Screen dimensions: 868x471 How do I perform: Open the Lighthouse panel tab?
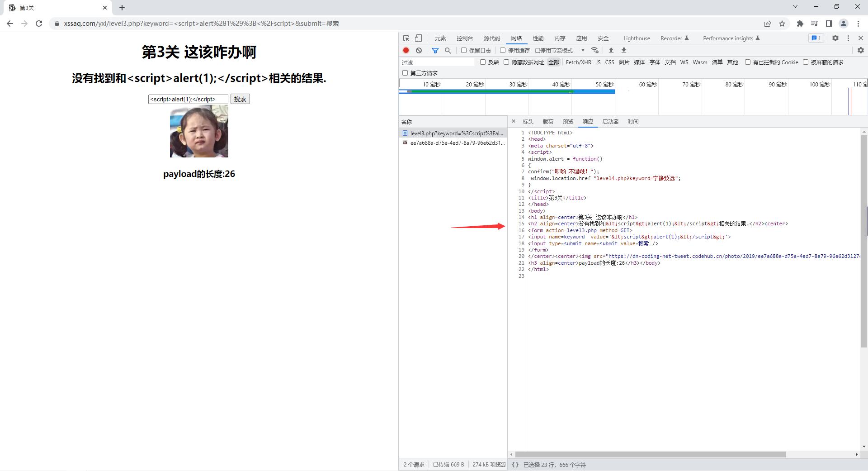pos(637,38)
